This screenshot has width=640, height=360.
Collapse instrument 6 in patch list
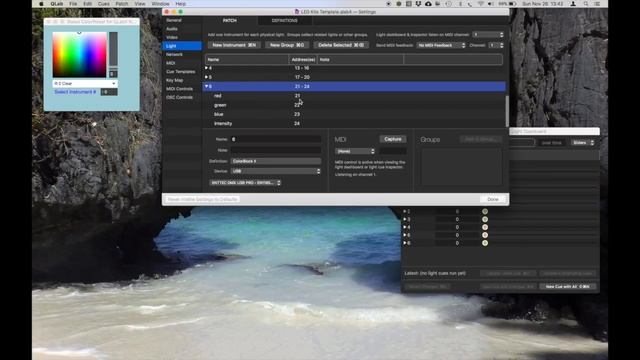pos(207,86)
